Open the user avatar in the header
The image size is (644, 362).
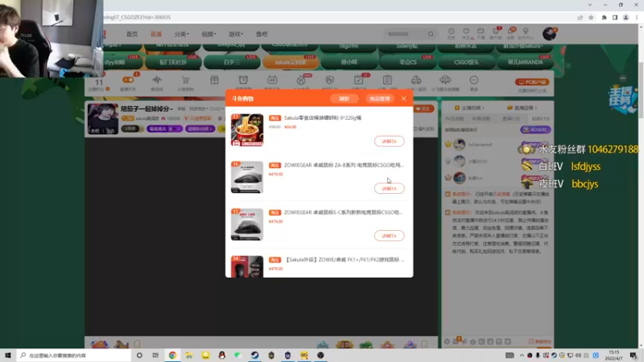click(x=549, y=34)
